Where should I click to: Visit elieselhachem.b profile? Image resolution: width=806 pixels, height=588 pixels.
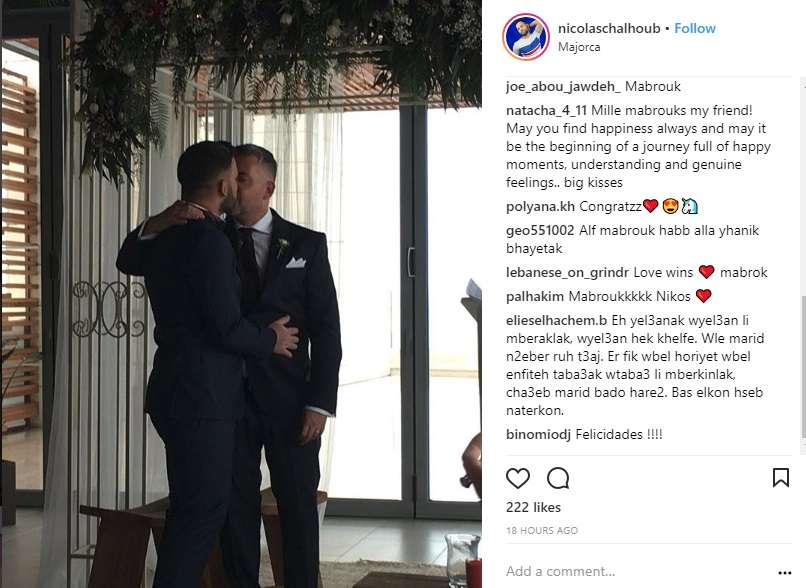(557, 321)
